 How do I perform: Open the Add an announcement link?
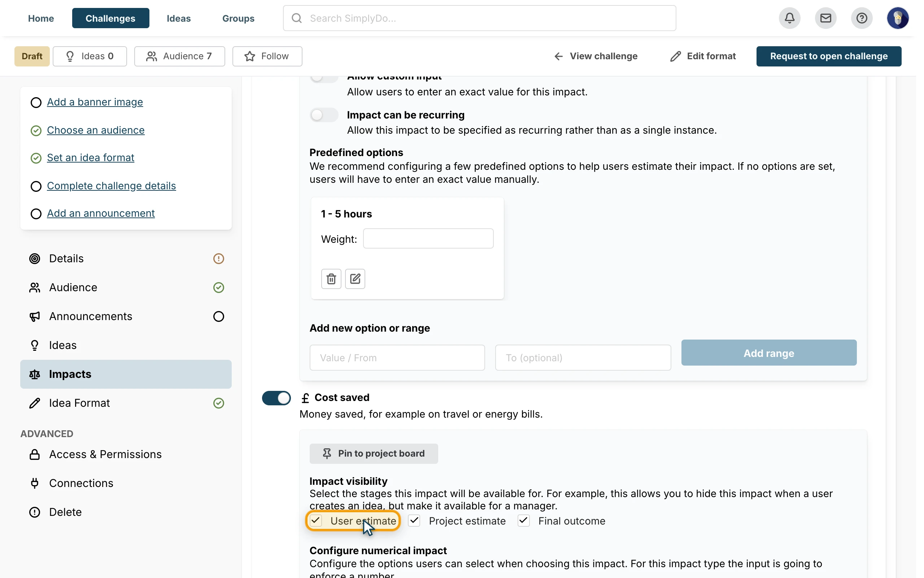click(101, 213)
